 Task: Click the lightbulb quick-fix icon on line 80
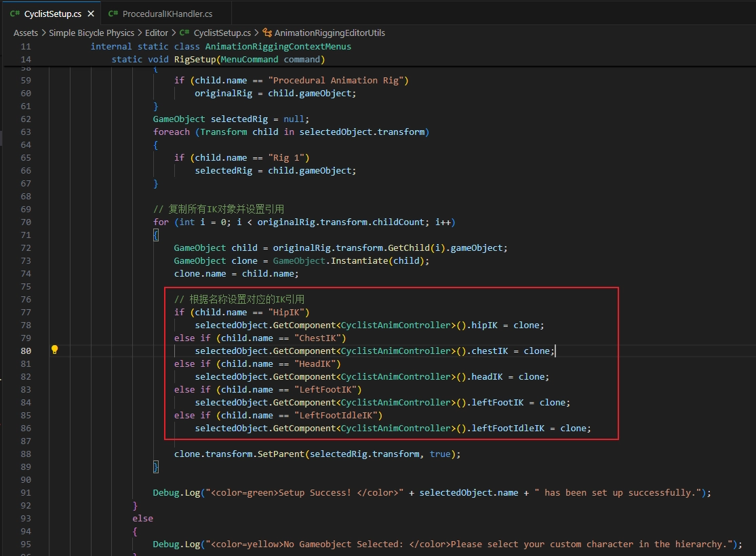[x=54, y=350]
